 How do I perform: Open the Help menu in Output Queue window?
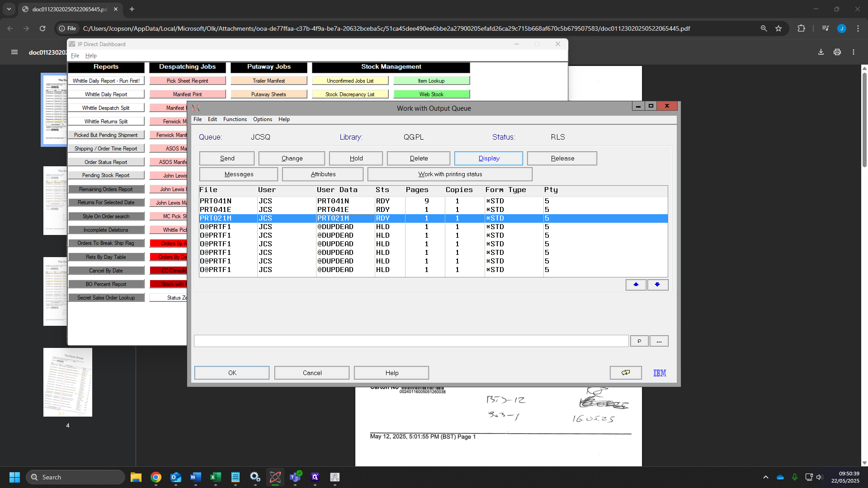[284, 119]
